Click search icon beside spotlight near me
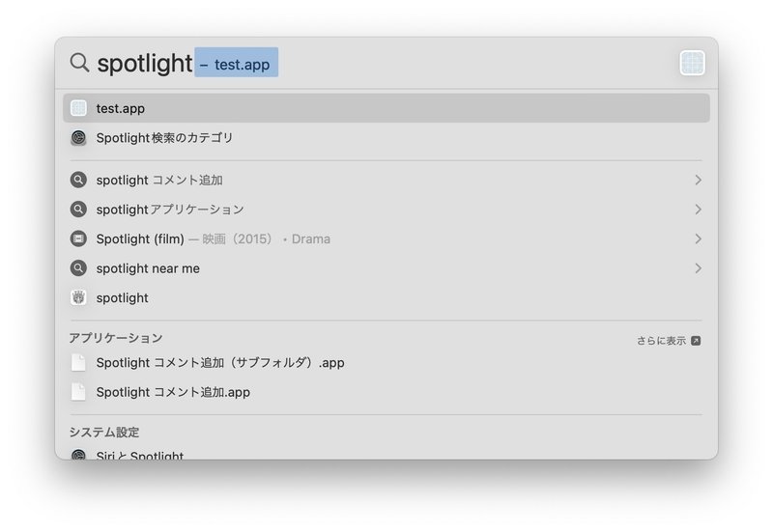Screen dimensions: 773x532 pos(78,268)
